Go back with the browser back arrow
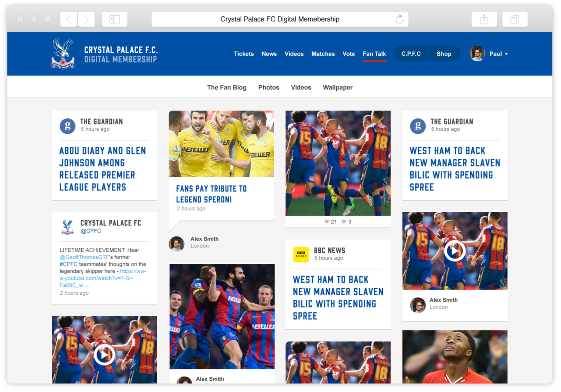Screen dimensions: 561x392 (x=69, y=19)
